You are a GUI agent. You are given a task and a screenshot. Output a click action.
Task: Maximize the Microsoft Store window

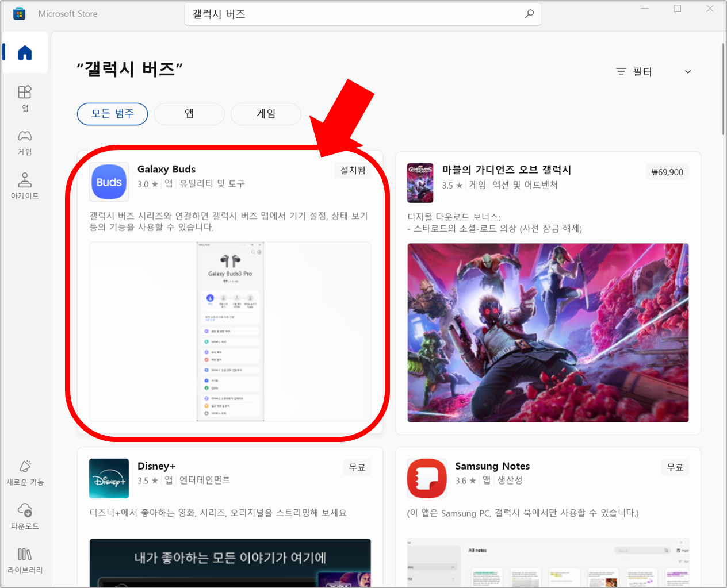(678, 9)
